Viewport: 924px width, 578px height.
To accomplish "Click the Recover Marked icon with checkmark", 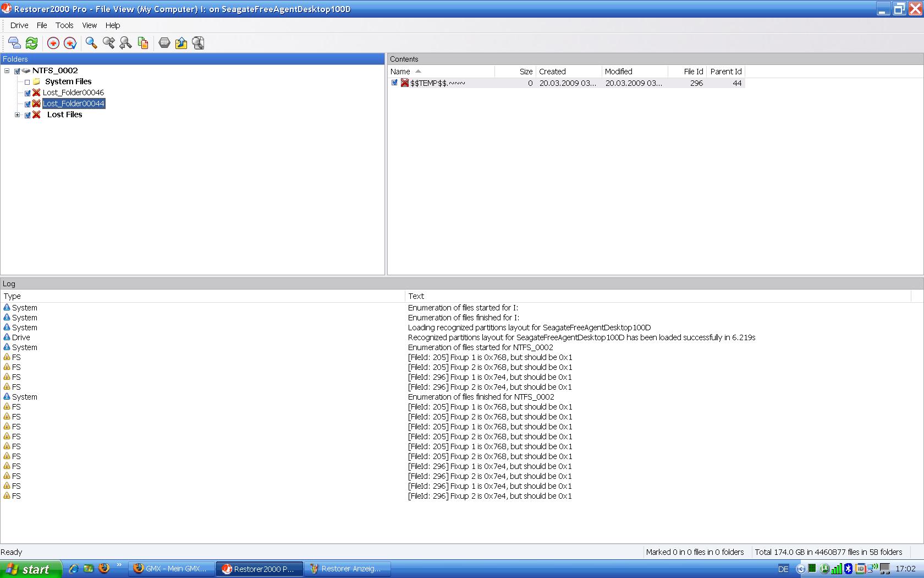I will 70,43.
